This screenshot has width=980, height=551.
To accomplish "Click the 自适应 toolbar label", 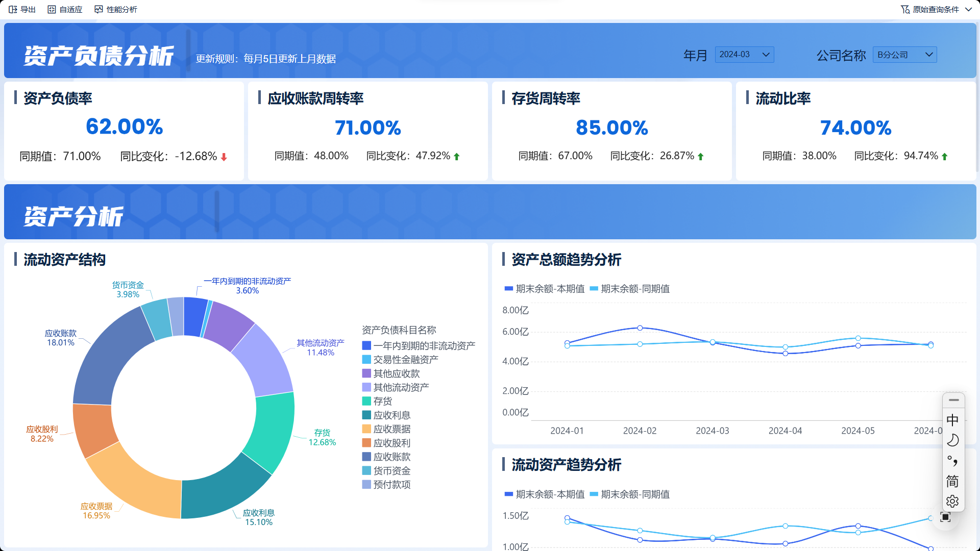I will 70,9.
